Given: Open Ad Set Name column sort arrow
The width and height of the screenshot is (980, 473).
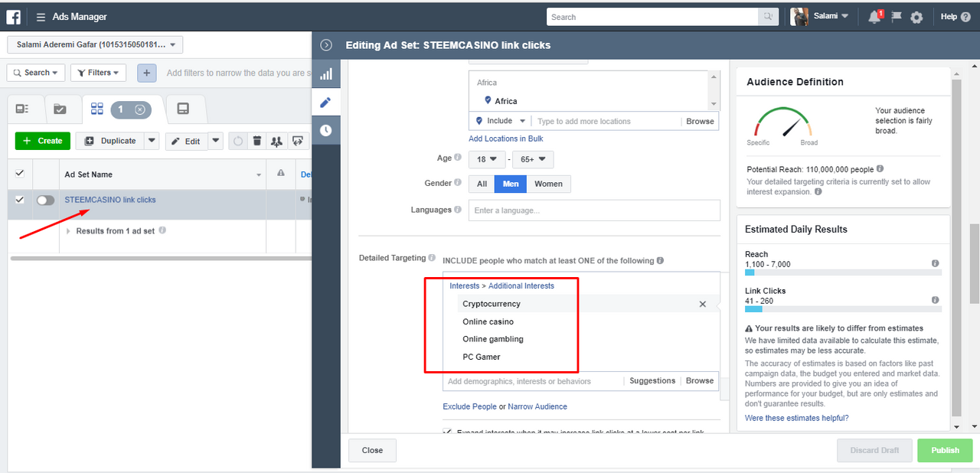Looking at the screenshot, I should [x=258, y=175].
